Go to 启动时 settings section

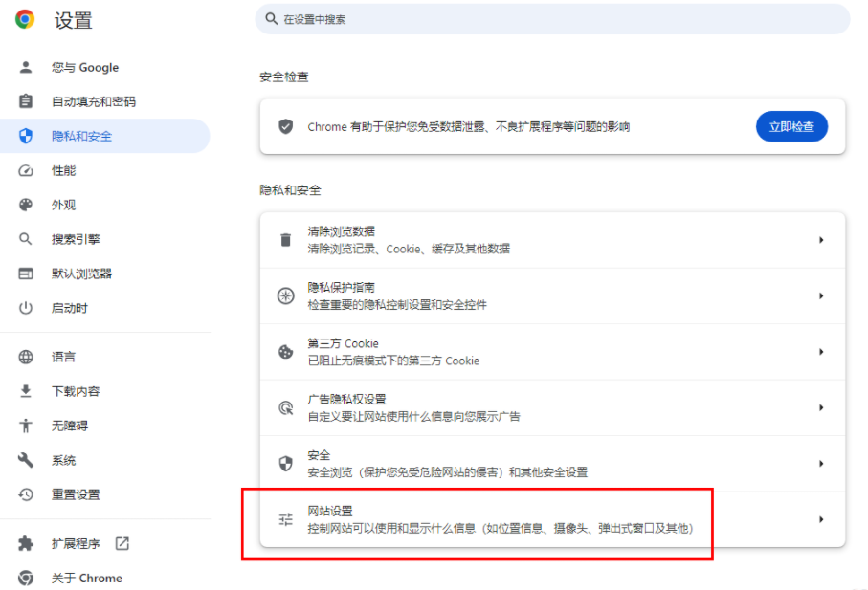(x=105, y=308)
